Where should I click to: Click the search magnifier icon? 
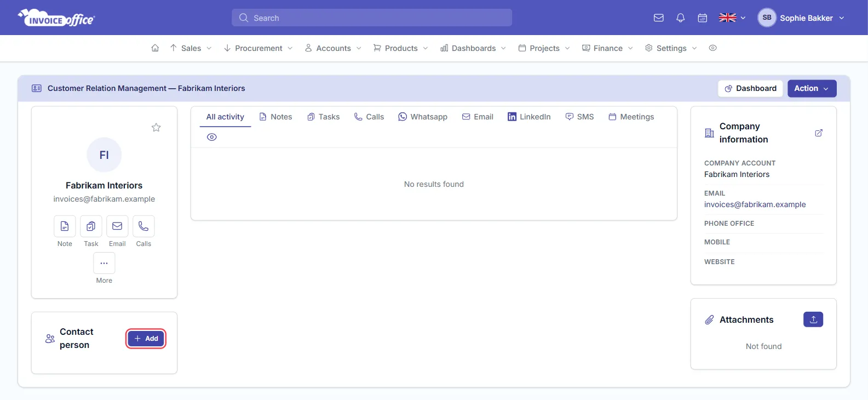click(244, 18)
